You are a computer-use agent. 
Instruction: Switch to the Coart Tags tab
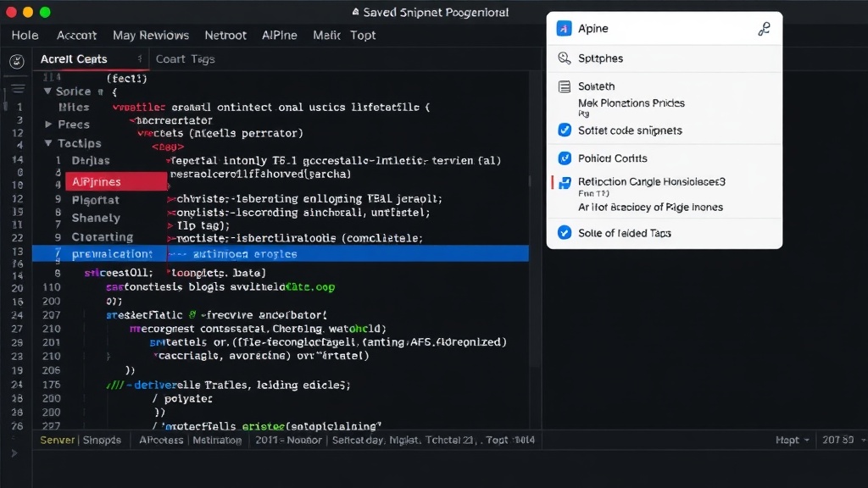[185, 59]
